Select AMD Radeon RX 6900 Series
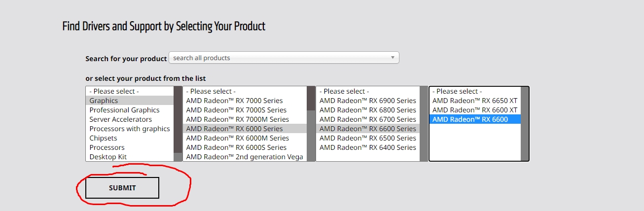The height and width of the screenshot is (211, 644). (x=367, y=101)
